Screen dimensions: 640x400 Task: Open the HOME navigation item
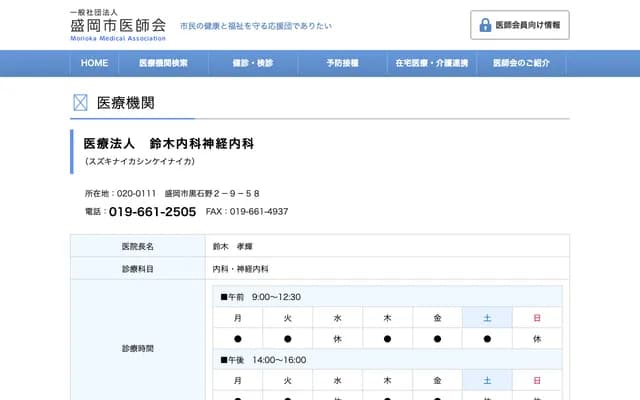tap(94, 63)
